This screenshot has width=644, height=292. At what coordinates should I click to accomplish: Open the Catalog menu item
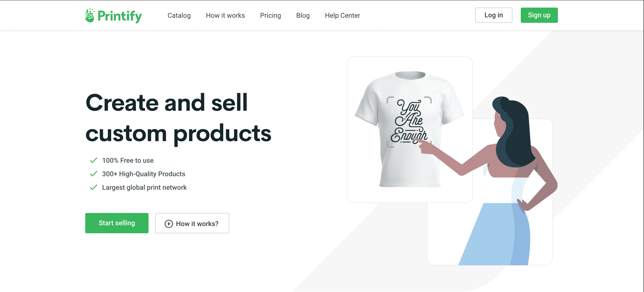tap(179, 15)
